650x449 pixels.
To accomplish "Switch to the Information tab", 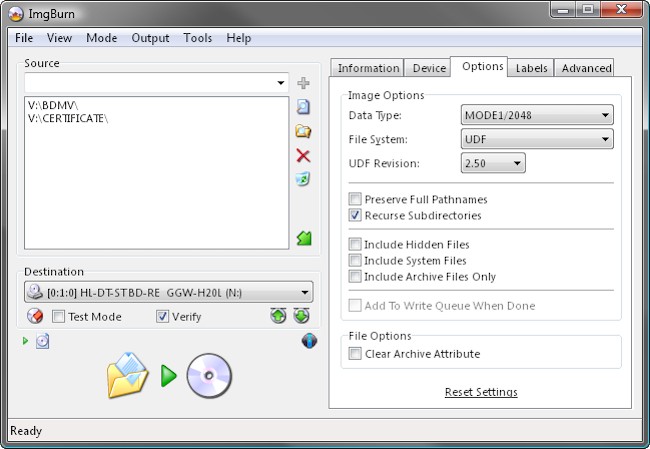I will 368,68.
